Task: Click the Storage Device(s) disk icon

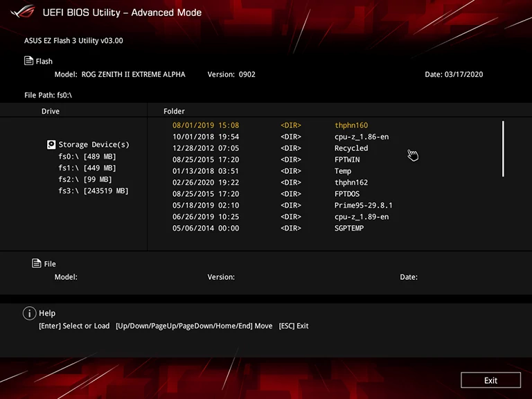Action: [x=51, y=145]
